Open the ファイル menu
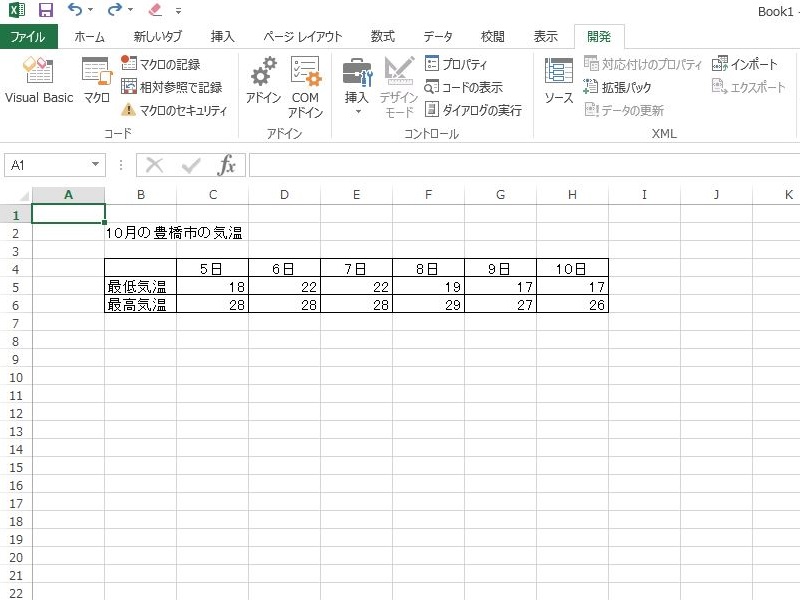The image size is (800, 600). coord(28,37)
